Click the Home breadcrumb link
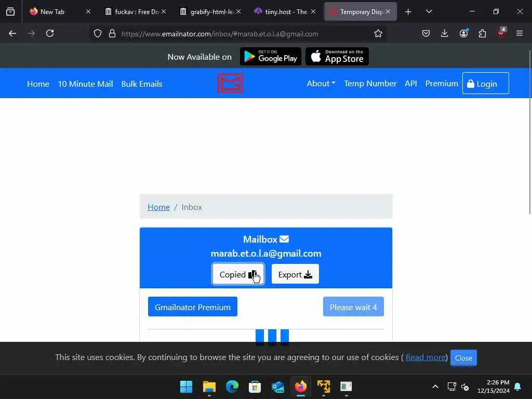 pyautogui.click(x=158, y=207)
